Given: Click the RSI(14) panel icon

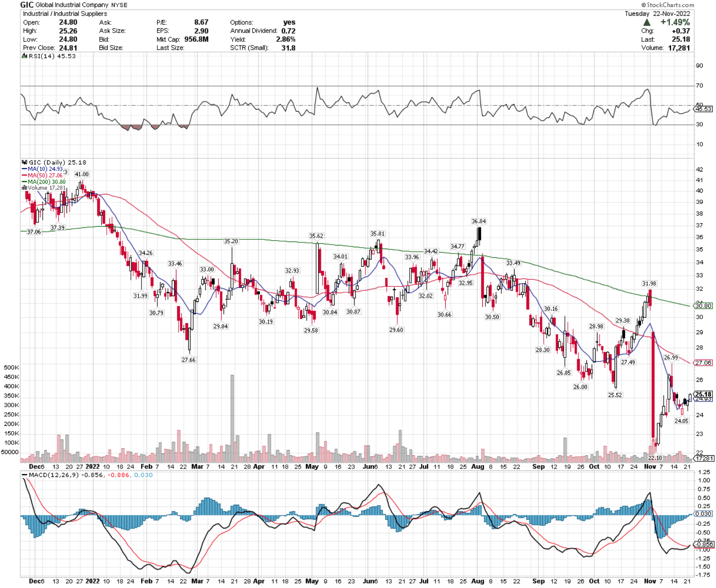Looking at the screenshot, I should tap(25, 56).
